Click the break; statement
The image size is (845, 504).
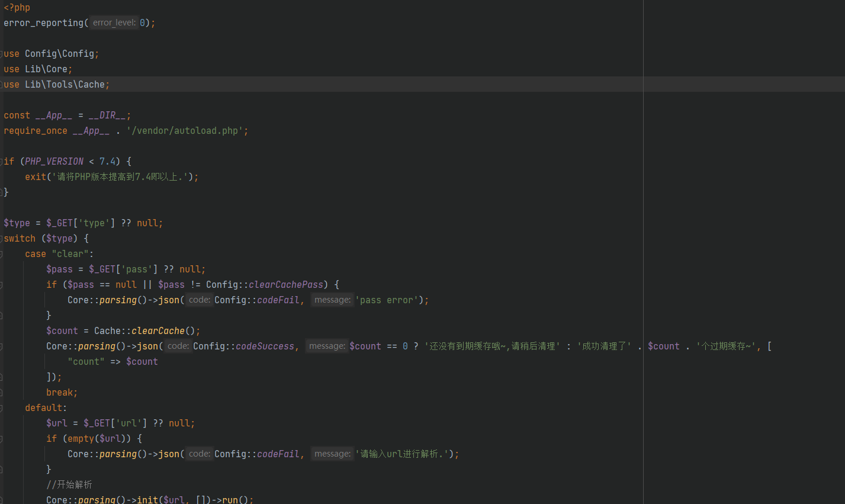coord(62,393)
